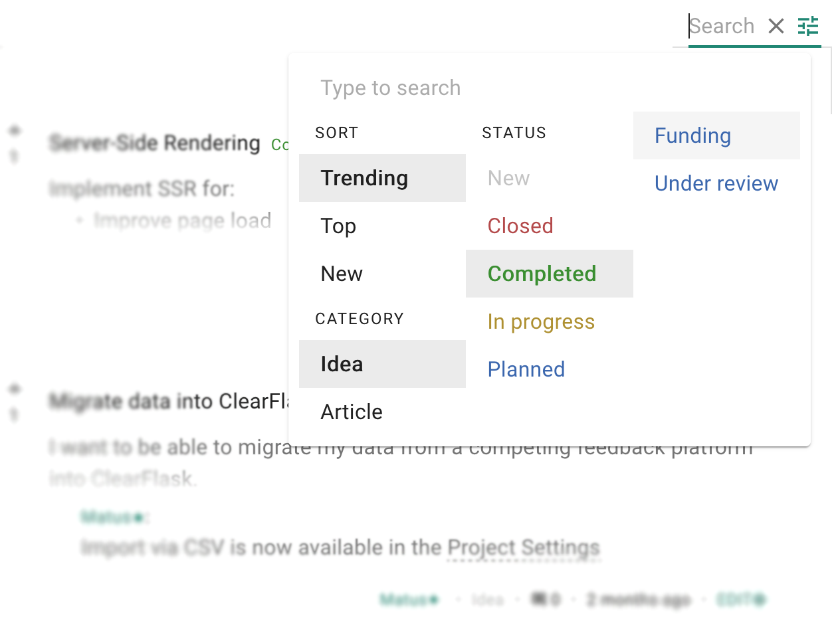Select the Funding status option
This screenshot has width=840, height=619.
(x=716, y=135)
